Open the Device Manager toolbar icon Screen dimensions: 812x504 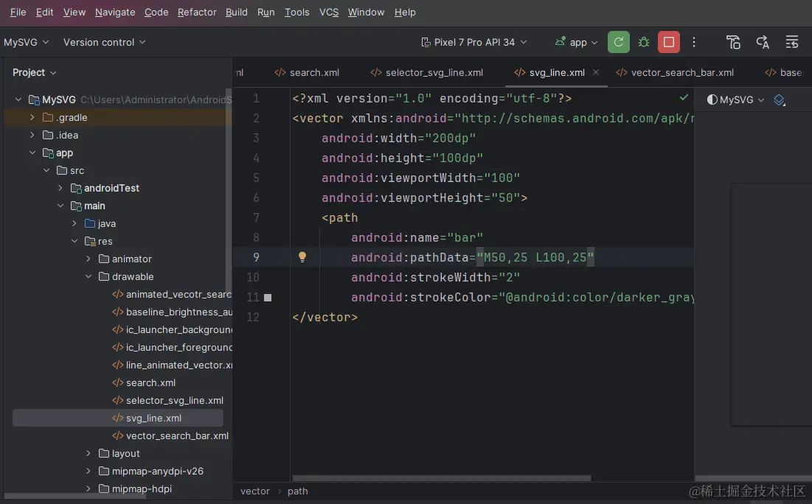point(733,42)
